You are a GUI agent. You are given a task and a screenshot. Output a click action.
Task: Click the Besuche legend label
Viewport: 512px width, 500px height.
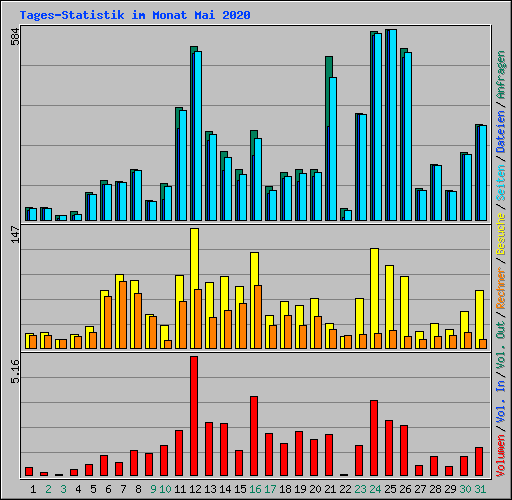pos(501,234)
